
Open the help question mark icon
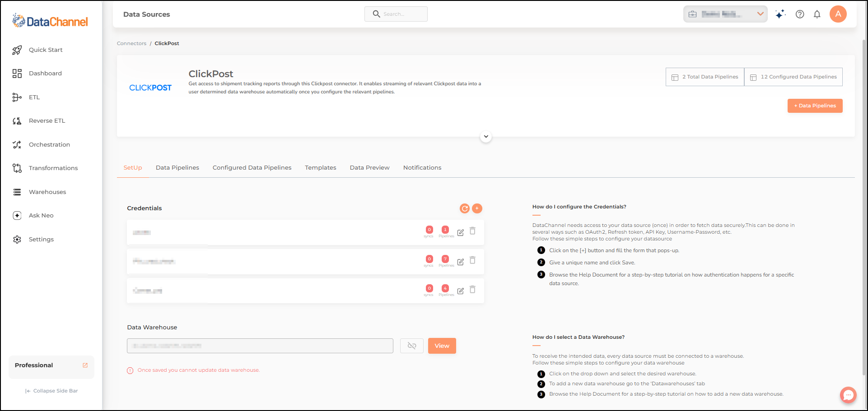tap(800, 14)
